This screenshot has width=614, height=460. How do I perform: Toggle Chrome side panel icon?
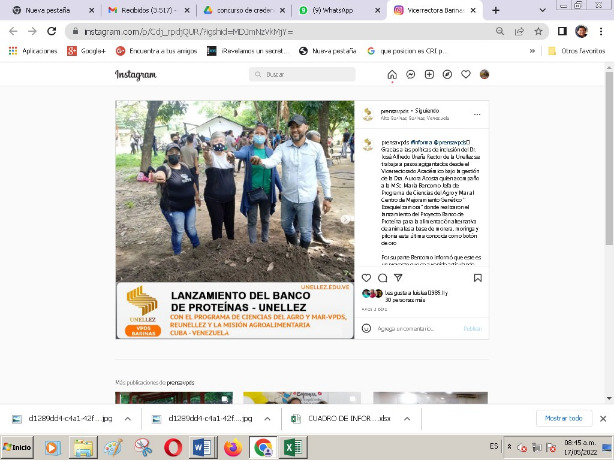pos(562,31)
